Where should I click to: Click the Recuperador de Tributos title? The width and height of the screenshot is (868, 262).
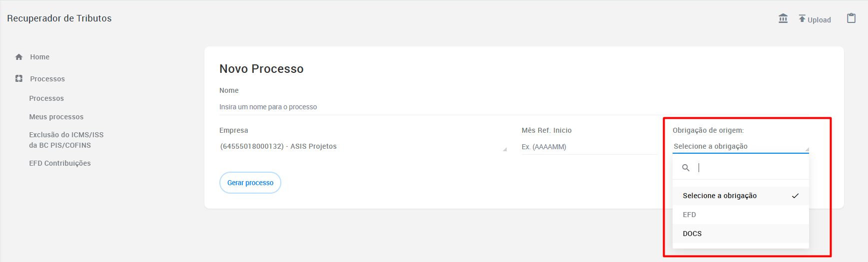pyautogui.click(x=59, y=18)
